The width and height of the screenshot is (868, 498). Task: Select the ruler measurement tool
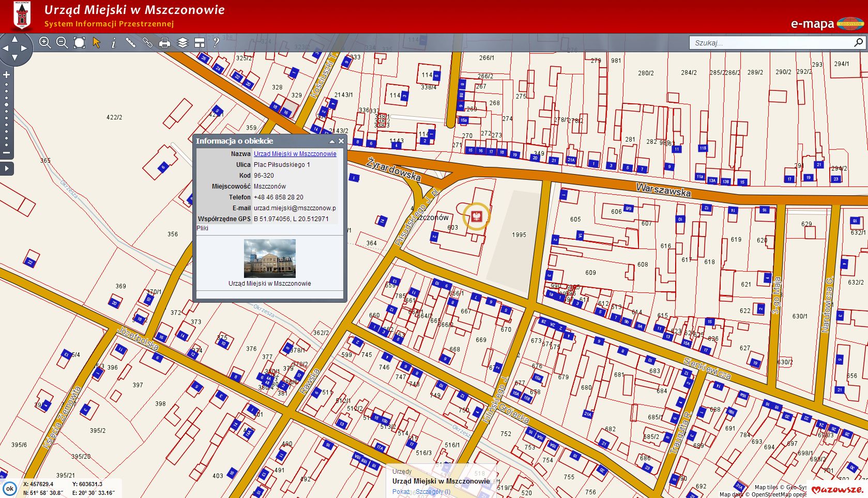(131, 43)
